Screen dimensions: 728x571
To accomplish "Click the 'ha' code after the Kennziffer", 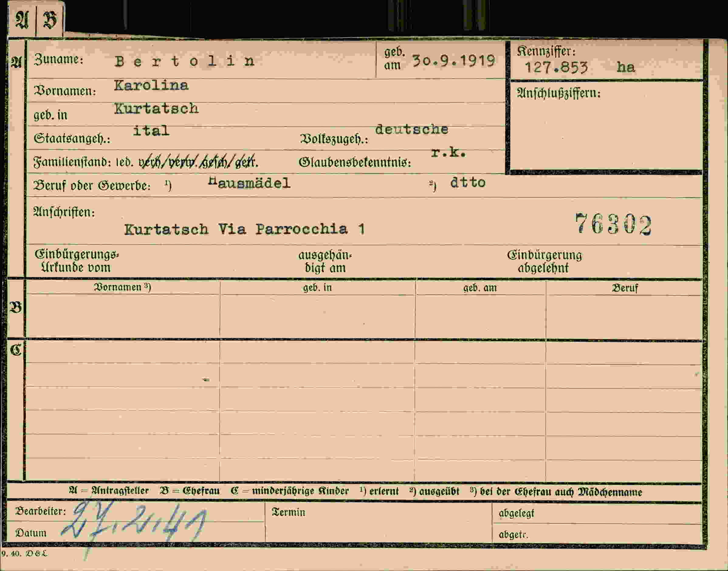I will pyautogui.click(x=626, y=67).
